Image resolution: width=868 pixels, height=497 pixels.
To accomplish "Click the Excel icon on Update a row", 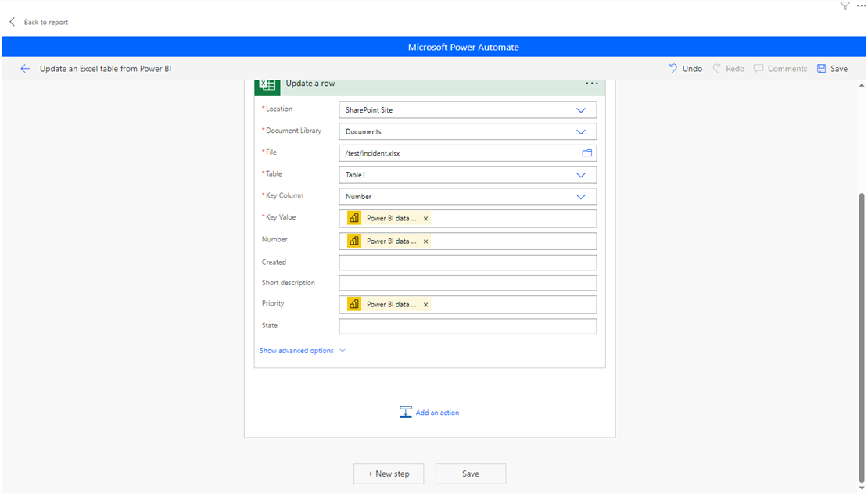I will pos(267,86).
